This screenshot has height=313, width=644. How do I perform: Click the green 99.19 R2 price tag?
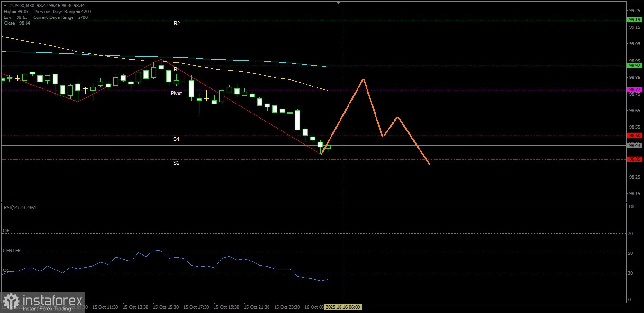(x=634, y=20)
